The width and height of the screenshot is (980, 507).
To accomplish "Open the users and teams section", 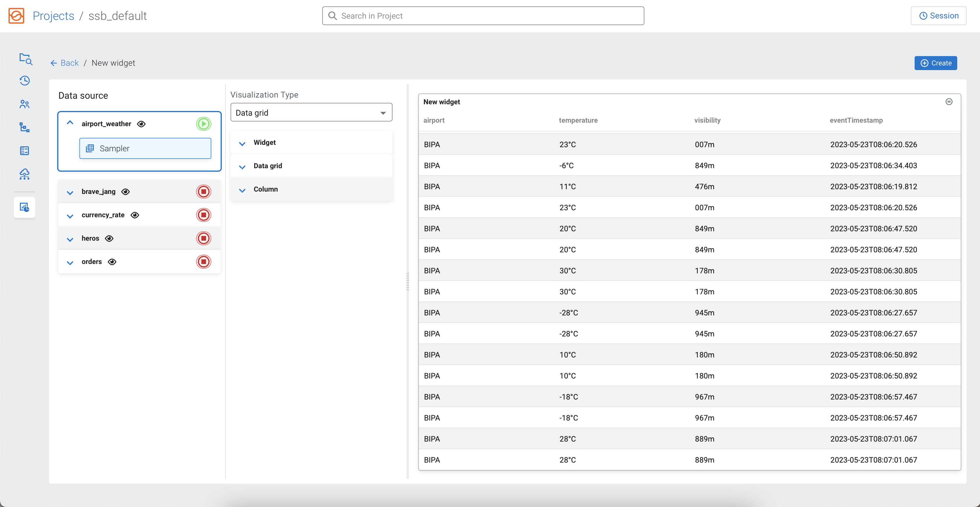I will [x=24, y=104].
